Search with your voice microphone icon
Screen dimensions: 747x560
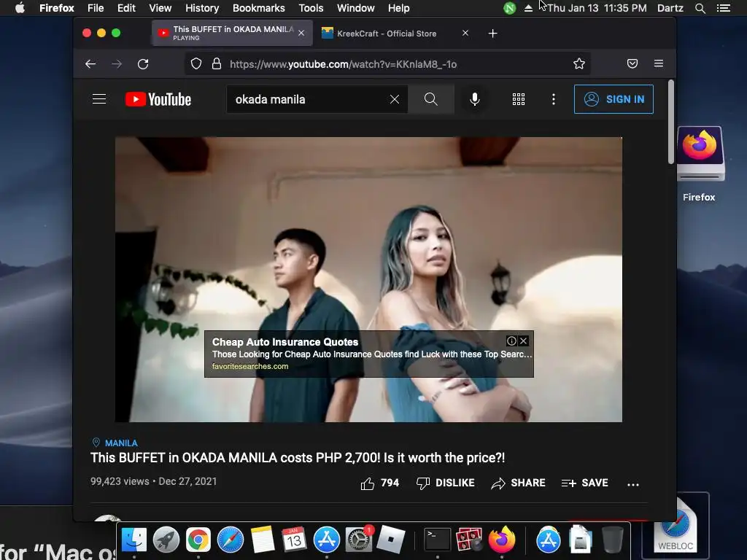point(474,99)
